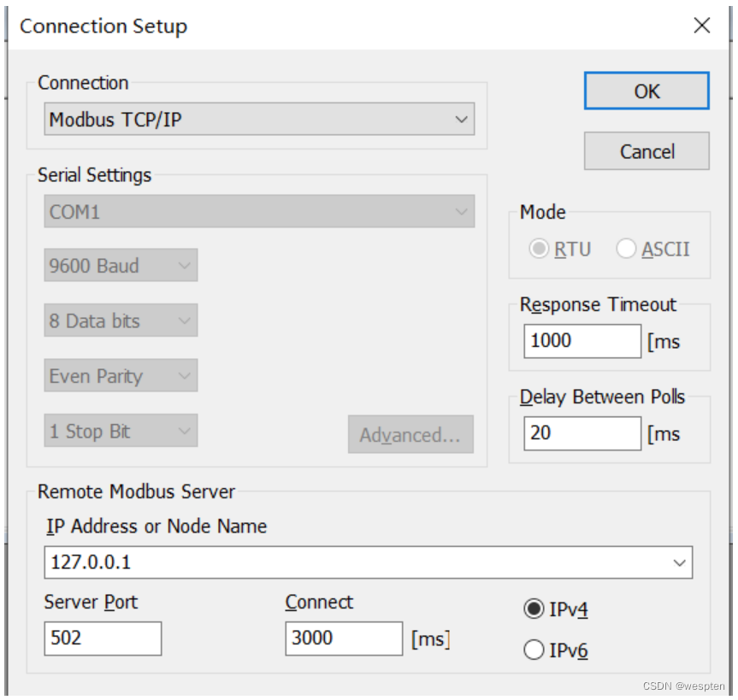Image resolution: width=738 pixels, height=700 pixels.
Task: Choose RTU mode radio button
Action: click(x=540, y=250)
